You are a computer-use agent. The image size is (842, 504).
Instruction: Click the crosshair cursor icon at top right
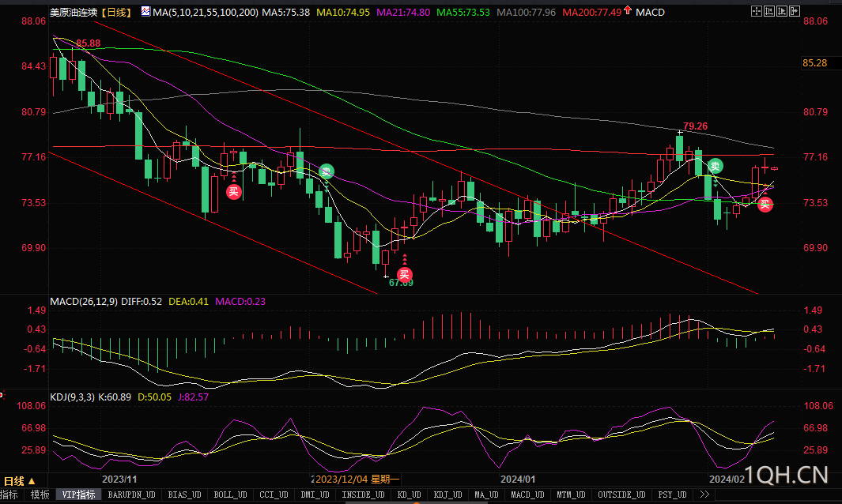coord(756,11)
